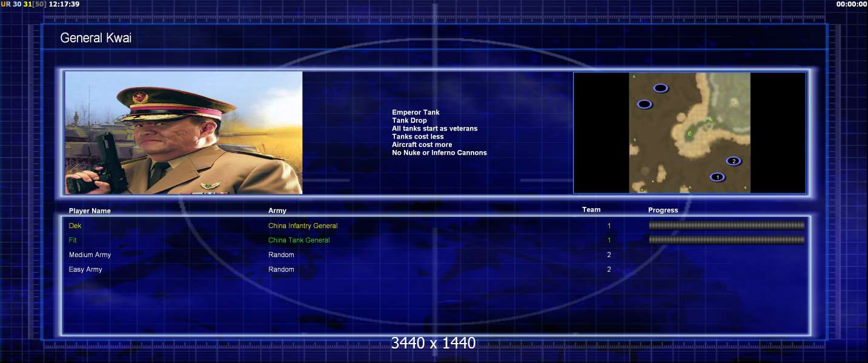Click the 00:00:00 game timer
Viewport: 868px width, 363px height.
point(851,4)
